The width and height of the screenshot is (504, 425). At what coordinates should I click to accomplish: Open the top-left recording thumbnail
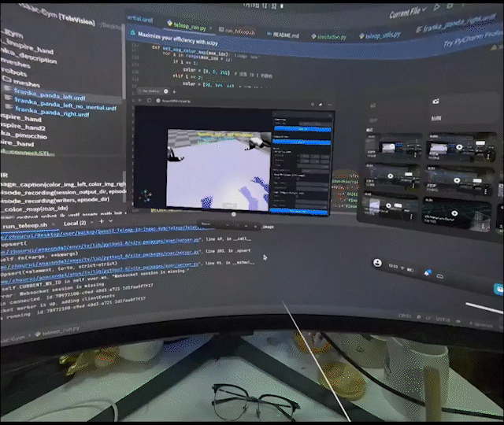[393, 146]
